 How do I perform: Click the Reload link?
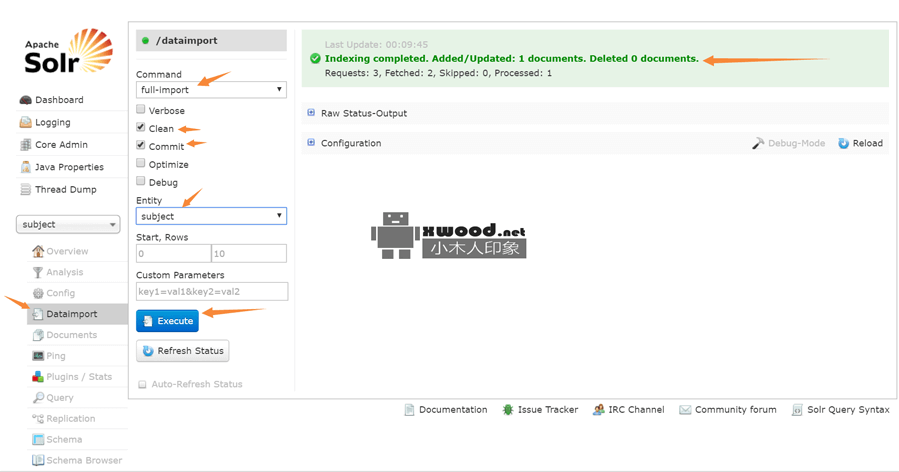(867, 143)
